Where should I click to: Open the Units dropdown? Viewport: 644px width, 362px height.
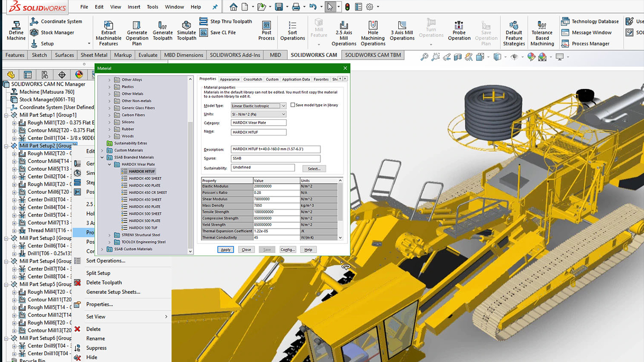tap(283, 114)
